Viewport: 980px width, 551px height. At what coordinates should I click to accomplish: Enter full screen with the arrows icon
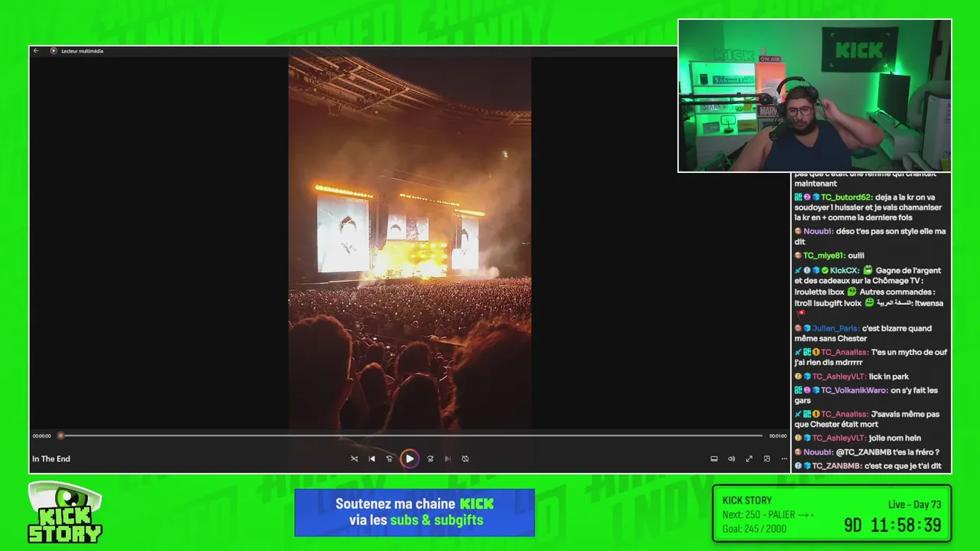click(x=750, y=459)
